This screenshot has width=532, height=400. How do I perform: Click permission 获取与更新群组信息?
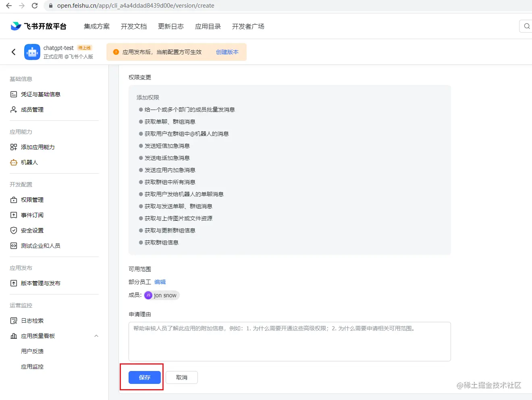pos(170,230)
